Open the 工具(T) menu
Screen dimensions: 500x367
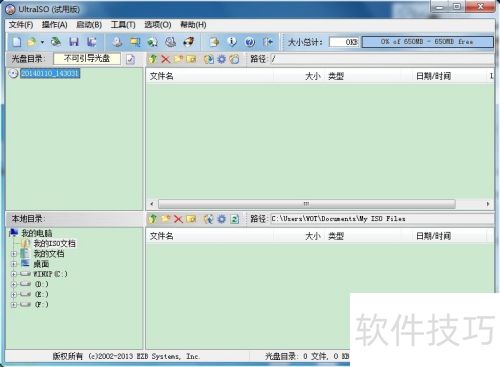[123, 25]
